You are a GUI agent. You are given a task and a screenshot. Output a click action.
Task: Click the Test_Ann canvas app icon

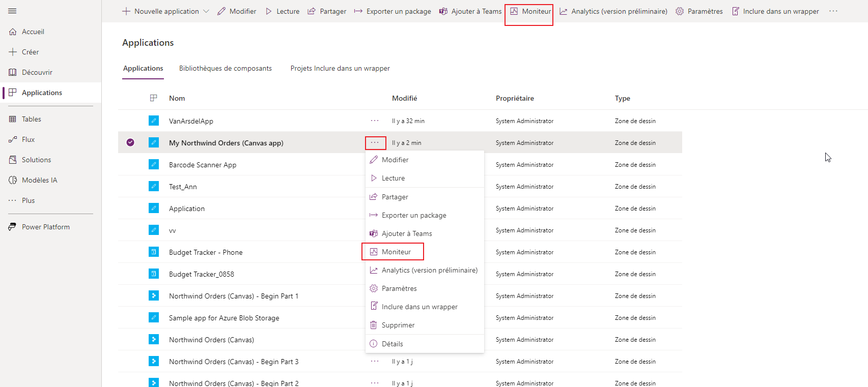coord(154,186)
